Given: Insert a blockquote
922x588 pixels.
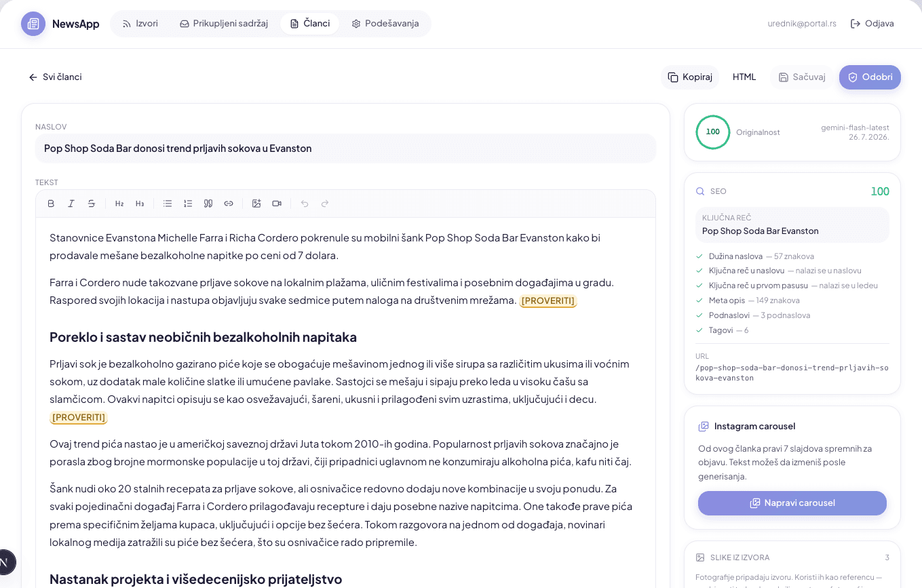Looking at the screenshot, I should (x=208, y=203).
